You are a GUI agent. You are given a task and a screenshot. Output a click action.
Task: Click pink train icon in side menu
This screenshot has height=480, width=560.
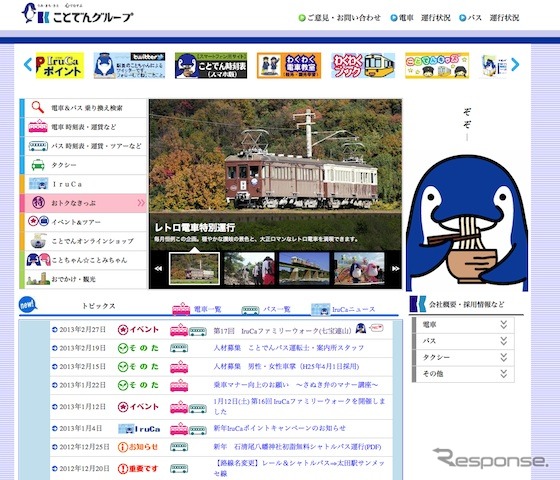pos(38,126)
